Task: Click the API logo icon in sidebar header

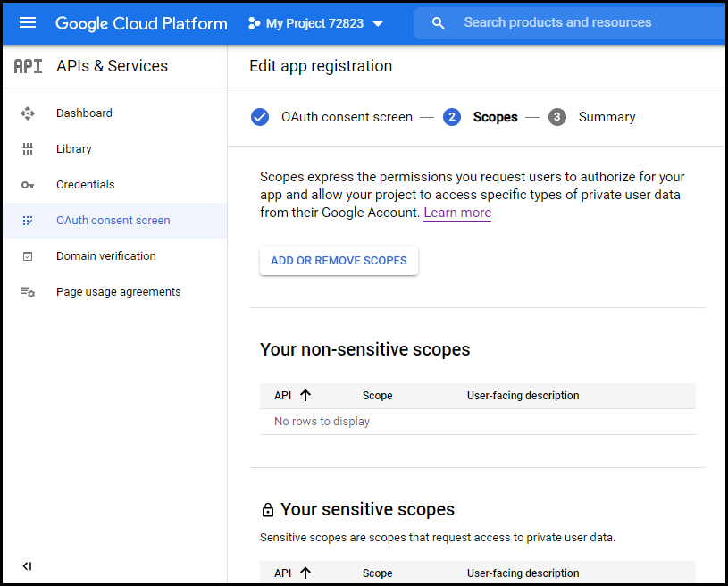Action: pyautogui.click(x=28, y=66)
